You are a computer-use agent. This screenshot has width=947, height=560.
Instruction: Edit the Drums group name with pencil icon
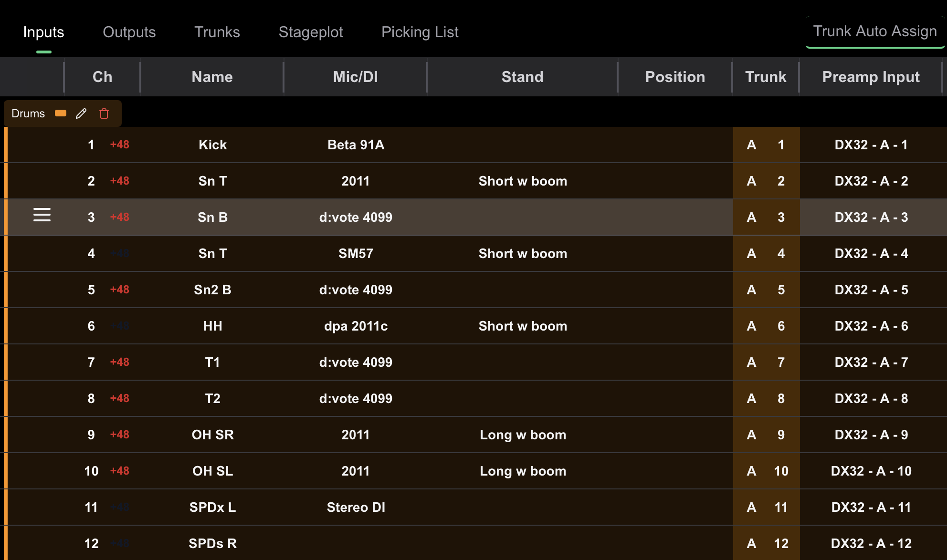coord(81,114)
